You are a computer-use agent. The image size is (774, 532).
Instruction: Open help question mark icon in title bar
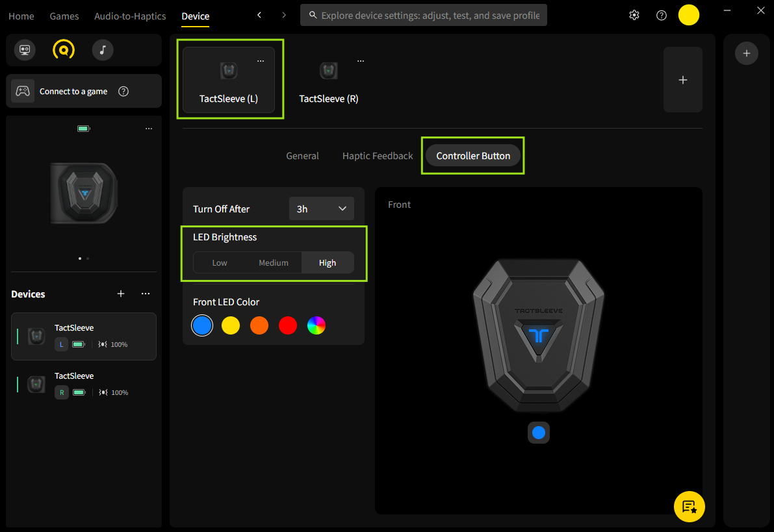pyautogui.click(x=662, y=16)
